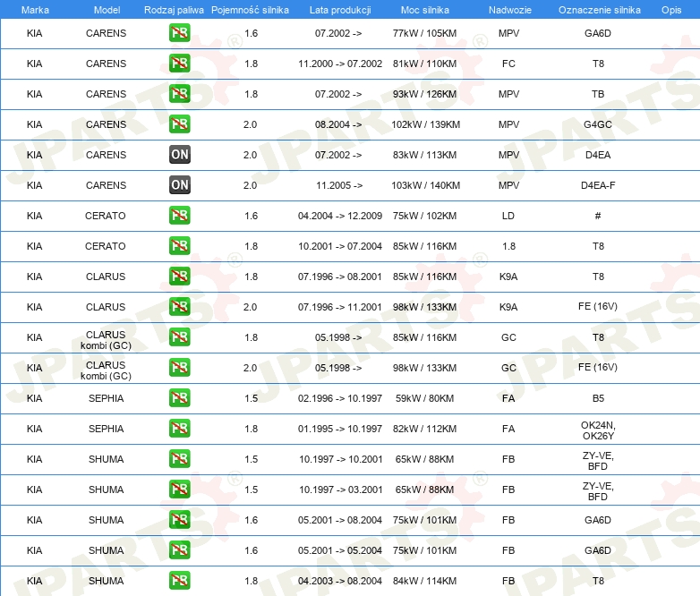Click production date 11.2005 ->
700x596 pixels.
[339, 185]
